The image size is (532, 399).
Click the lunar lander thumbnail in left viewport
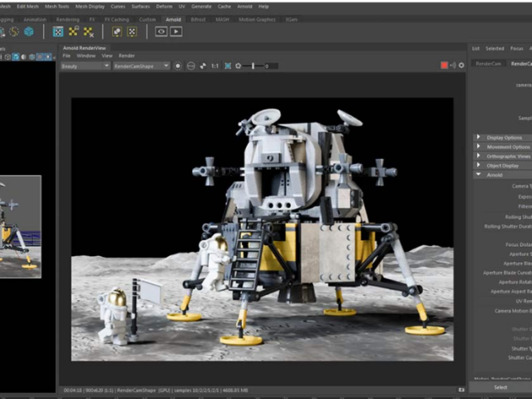20,226
